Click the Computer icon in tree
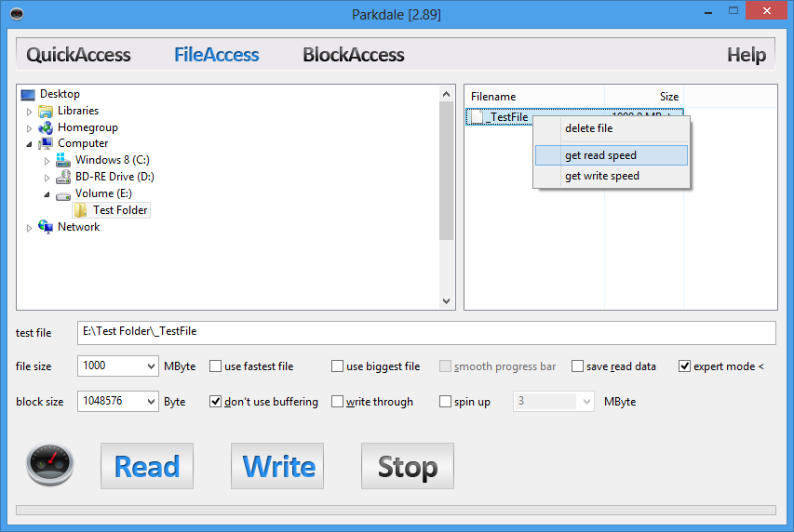The height and width of the screenshot is (532, 794). click(x=46, y=144)
